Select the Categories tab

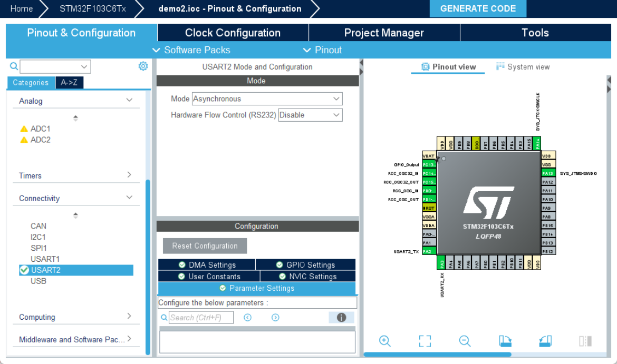31,83
